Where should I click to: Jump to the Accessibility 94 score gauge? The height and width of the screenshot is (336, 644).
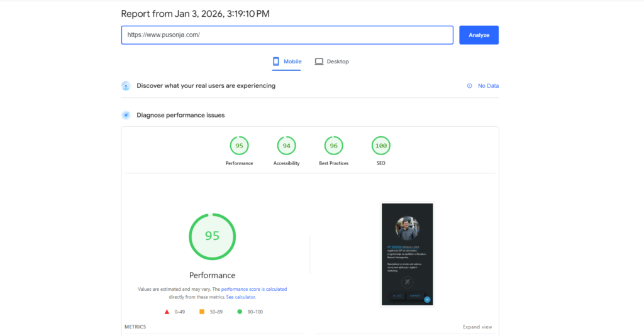click(286, 146)
